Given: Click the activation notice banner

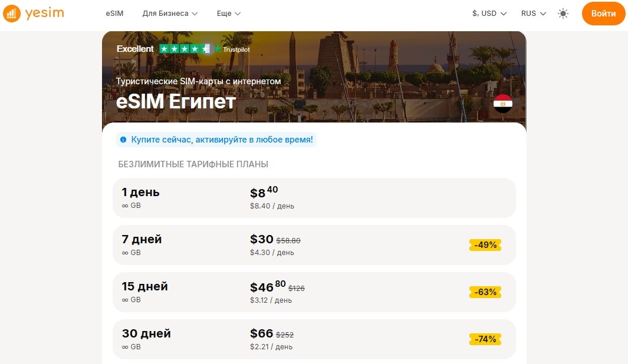Looking at the screenshot, I should [218, 140].
